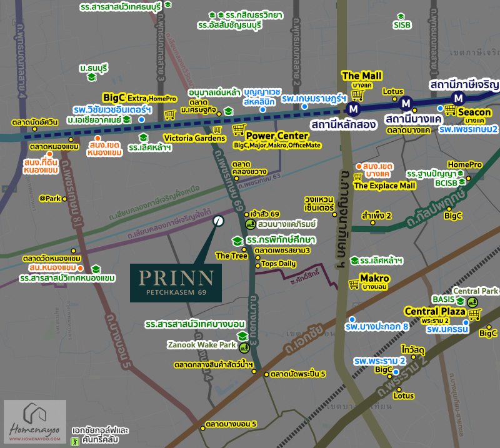500x448 pixels.
Task: Click the graduation cap icon under ม.ธนบุรี
Action: coord(91,77)
